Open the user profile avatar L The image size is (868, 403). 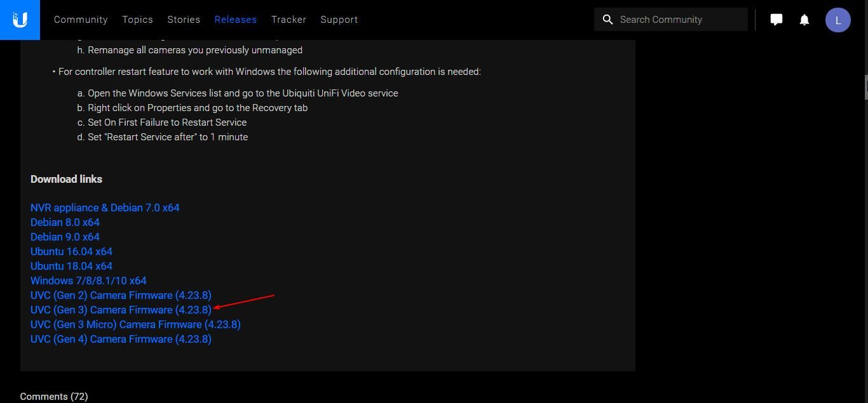[837, 20]
